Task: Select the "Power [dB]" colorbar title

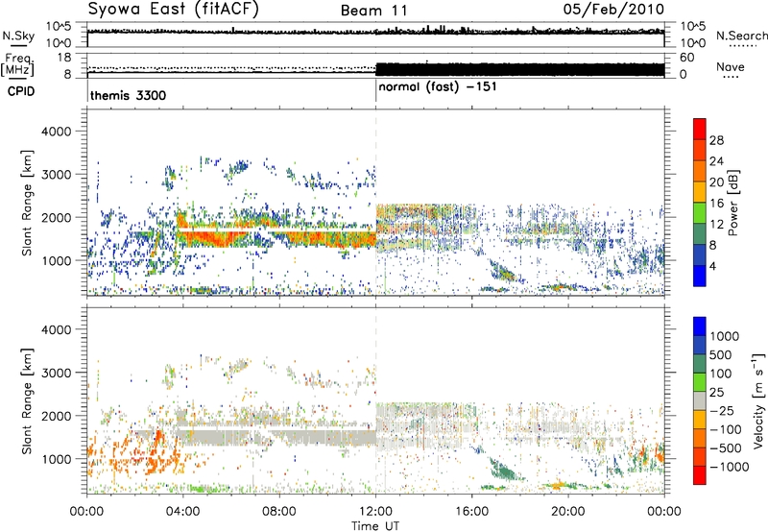Action: point(733,203)
